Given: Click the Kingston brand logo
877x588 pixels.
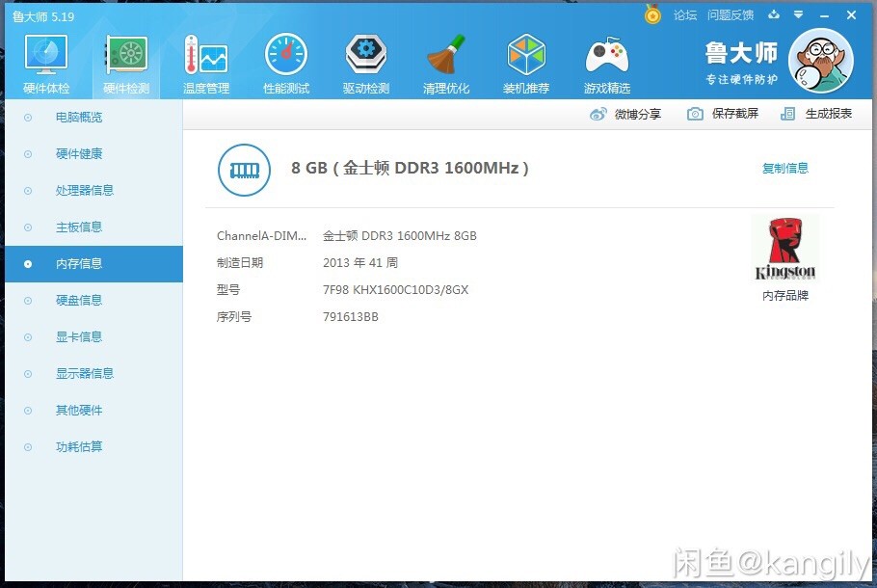Looking at the screenshot, I should pos(785,249).
